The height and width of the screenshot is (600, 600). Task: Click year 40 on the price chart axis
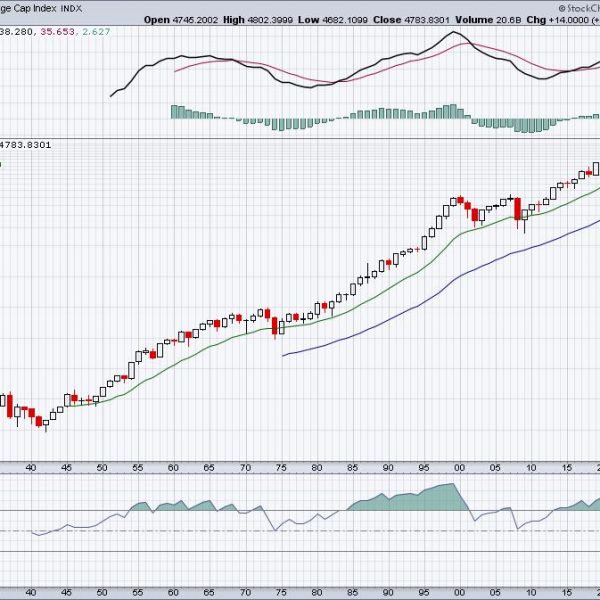pos(31,468)
